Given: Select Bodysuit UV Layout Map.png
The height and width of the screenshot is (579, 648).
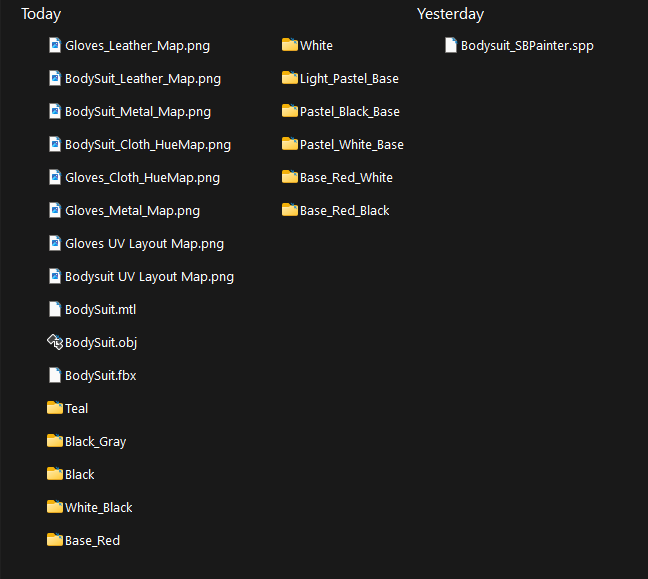Looking at the screenshot, I should pyautogui.click(x=141, y=276).
